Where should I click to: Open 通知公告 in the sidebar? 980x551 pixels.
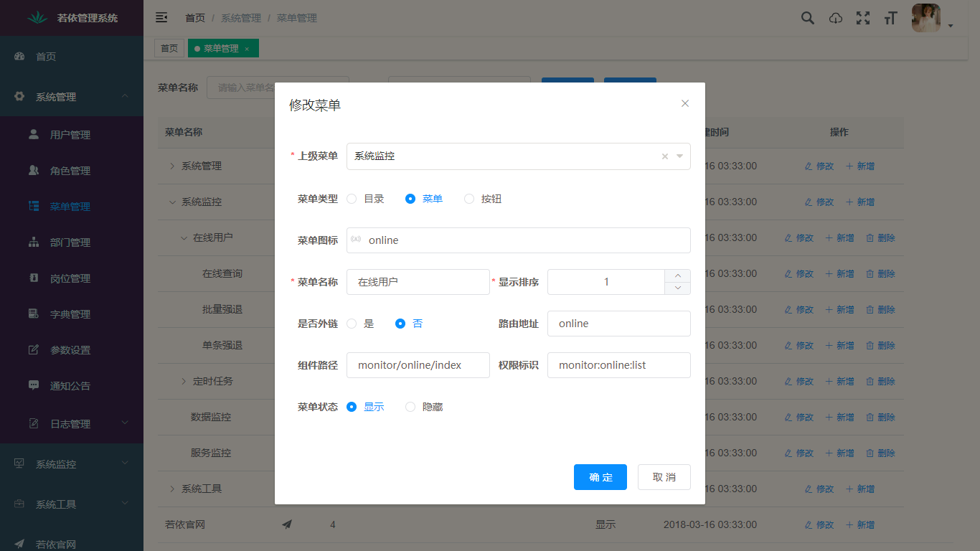[72, 386]
